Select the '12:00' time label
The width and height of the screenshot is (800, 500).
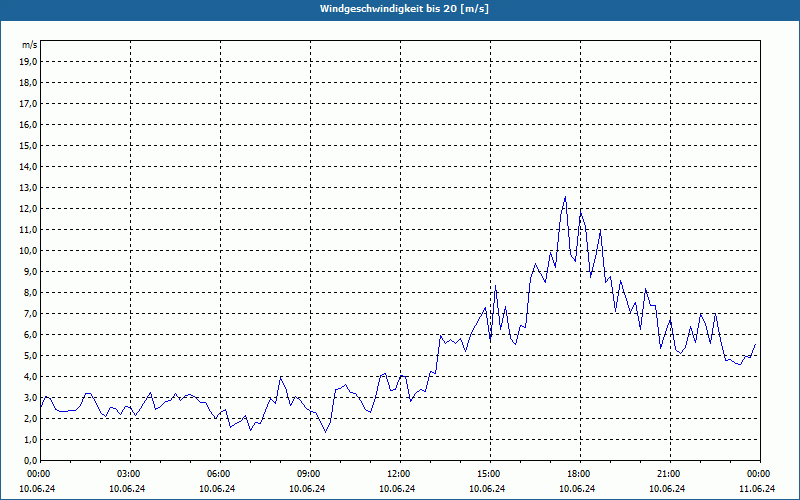coord(397,474)
